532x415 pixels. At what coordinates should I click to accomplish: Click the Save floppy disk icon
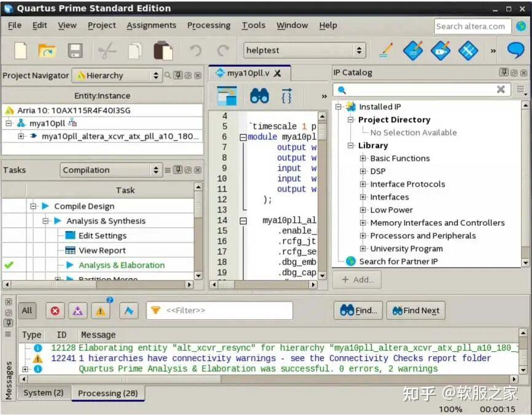coord(75,51)
